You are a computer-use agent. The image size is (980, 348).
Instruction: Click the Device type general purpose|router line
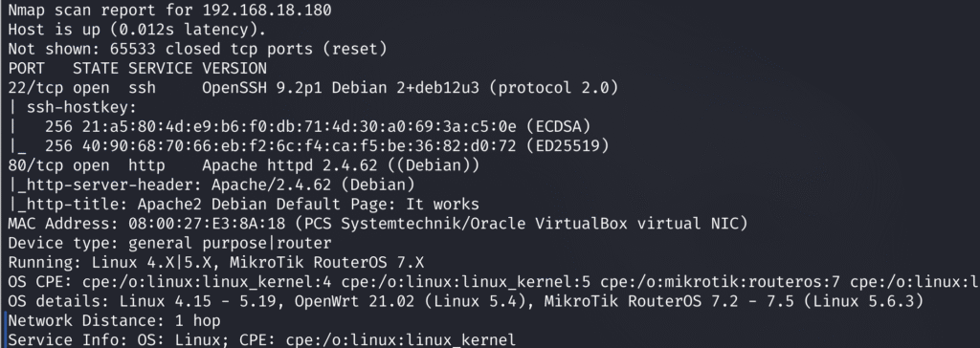click(x=169, y=243)
